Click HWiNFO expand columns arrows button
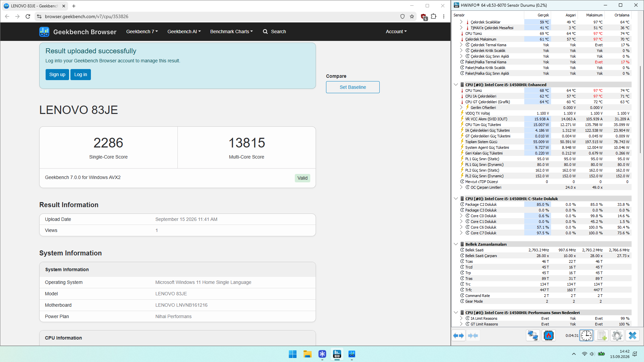 pyautogui.click(x=459, y=336)
